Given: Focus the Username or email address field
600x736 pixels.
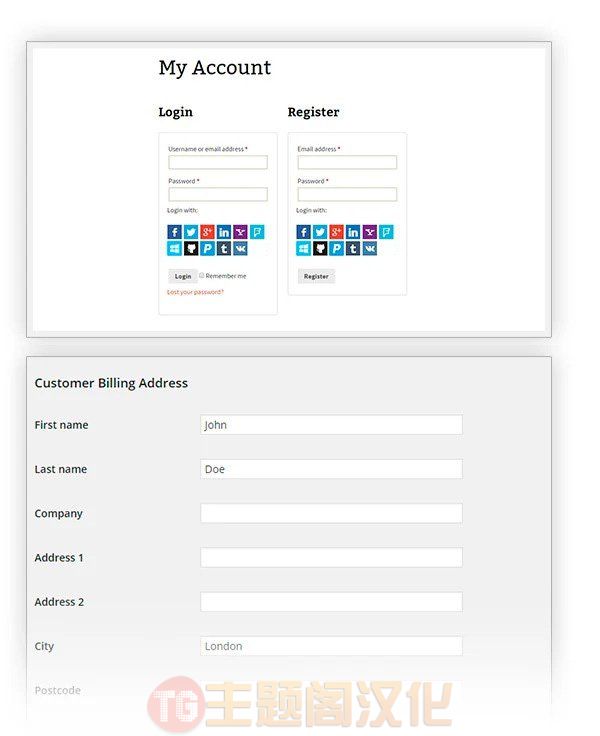Looking at the screenshot, I should (218, 162).
